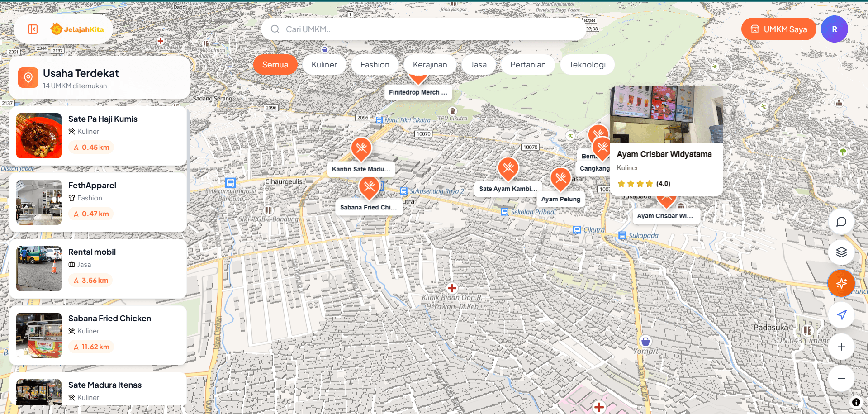Viewport: 868px width, 414px height.
Task: Click the Usaha Terdekat location pin icon
Action: pyautogui.click(x=28, y=77)
